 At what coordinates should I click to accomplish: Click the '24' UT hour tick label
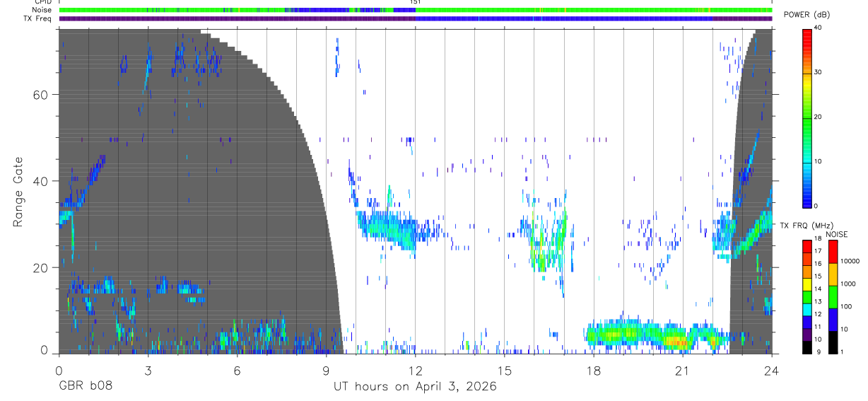point(772,369)
